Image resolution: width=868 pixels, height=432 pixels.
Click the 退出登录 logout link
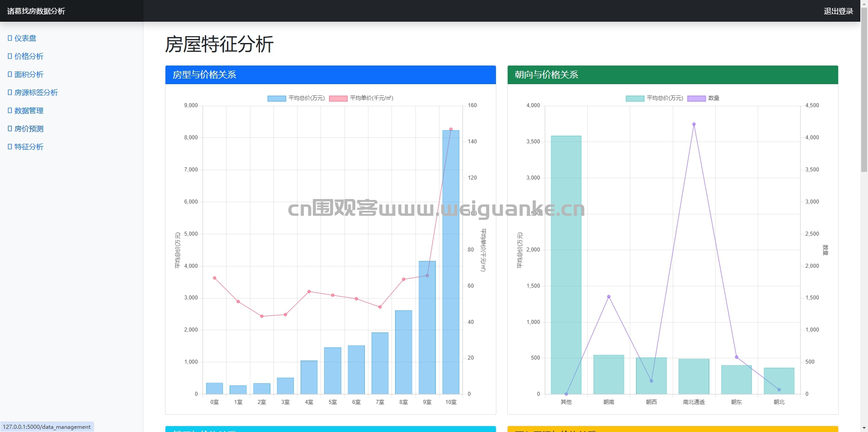point(838,11)
